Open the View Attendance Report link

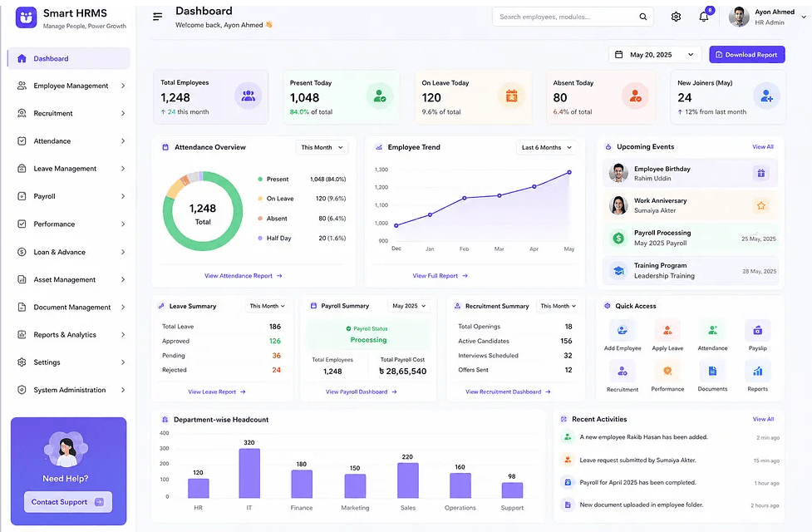pyautogui.click(x=243, y=276)
